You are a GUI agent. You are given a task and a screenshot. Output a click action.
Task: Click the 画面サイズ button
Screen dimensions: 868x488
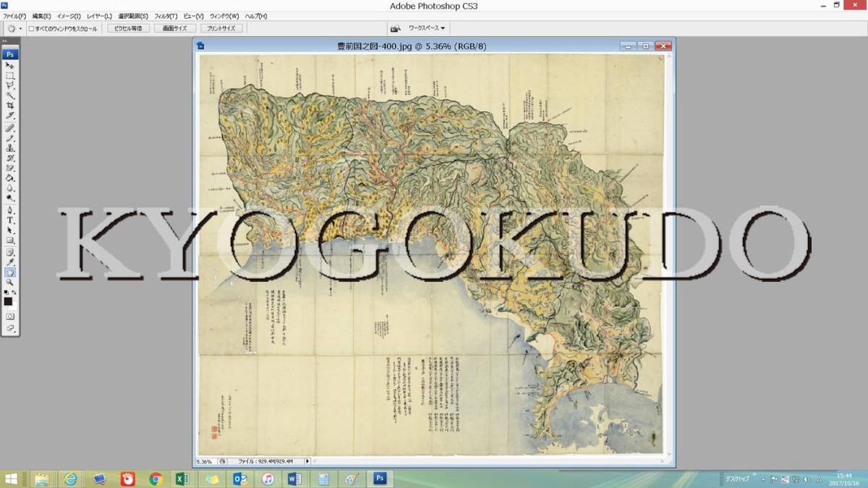pyautogui.click(x=174, y=28)
